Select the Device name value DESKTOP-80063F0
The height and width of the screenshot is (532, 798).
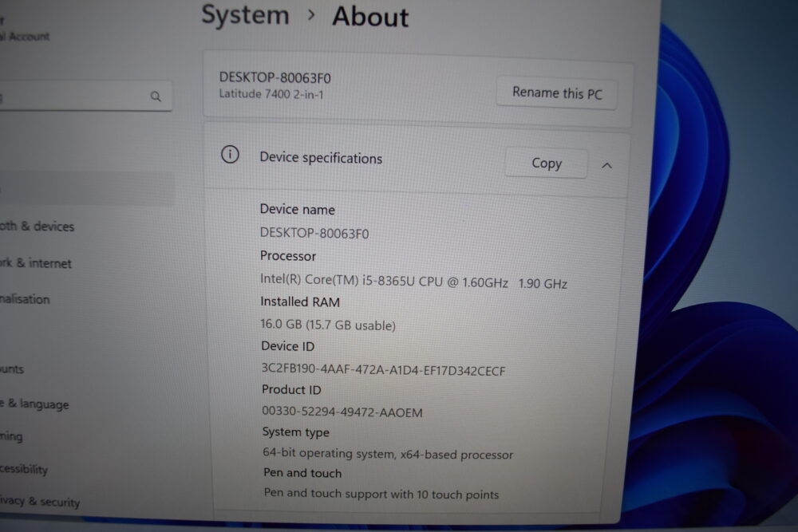(x=314, y=234)
